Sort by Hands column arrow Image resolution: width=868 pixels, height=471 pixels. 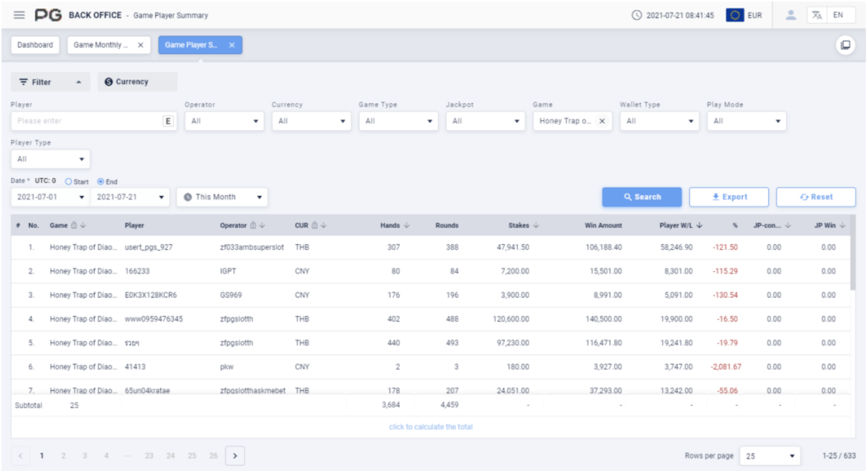tap(407, 225)
